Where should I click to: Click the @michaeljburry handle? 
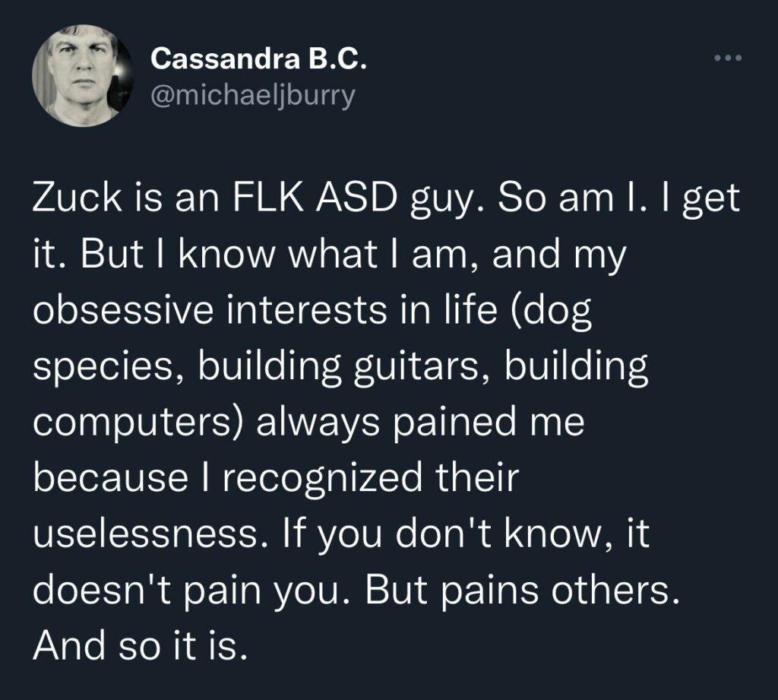253,97
